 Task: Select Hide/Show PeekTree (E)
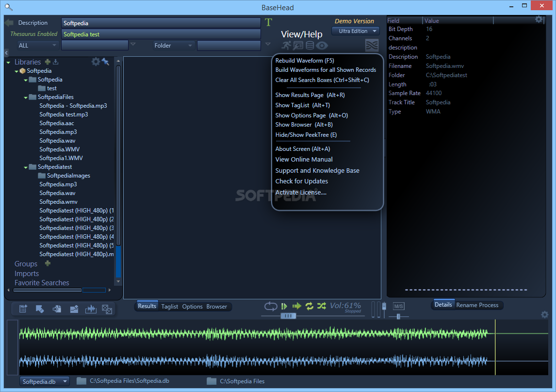306,135
